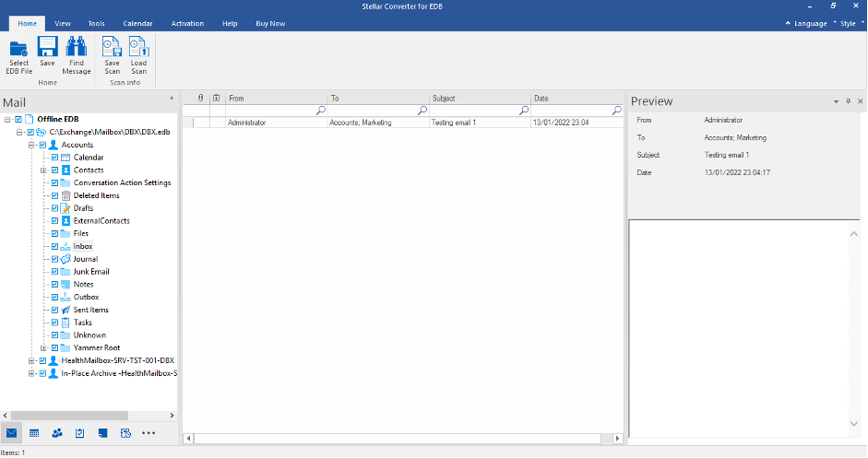Viewport: 868px width, 458px height.
Task: Expand the In-Place Archive mailbox node
Action: pyautogui.click(x=31, y=373)
